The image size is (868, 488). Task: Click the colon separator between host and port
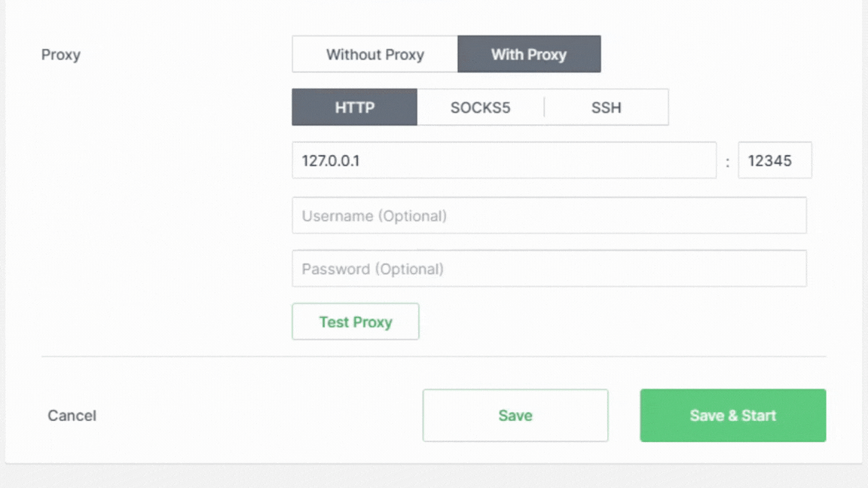pyautogui.click(x=727, y=162)
